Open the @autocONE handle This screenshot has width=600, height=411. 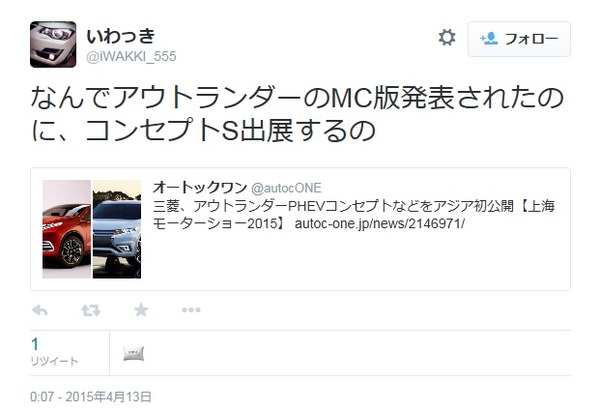[286, 188]
